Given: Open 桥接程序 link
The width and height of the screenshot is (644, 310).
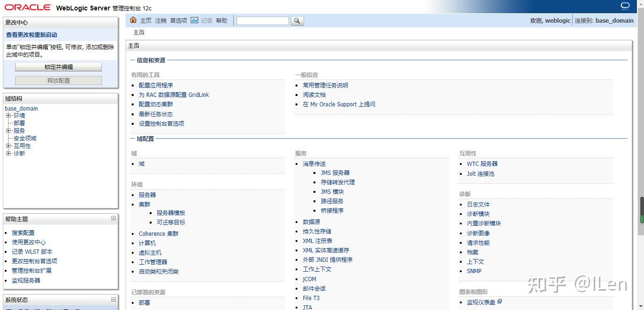Looking at the screenshot, I should point(332,210).
